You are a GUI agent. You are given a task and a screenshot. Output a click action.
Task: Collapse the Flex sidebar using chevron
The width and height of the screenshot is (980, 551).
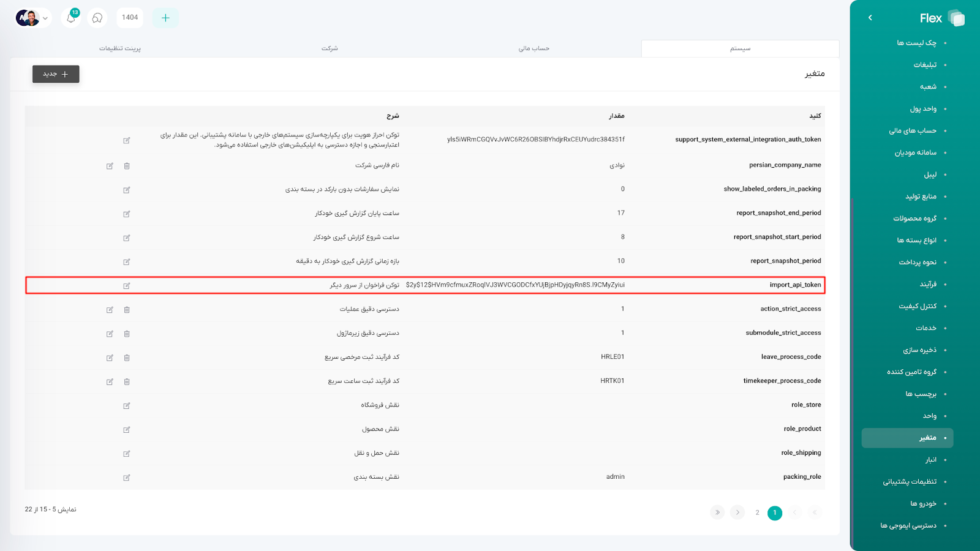coord(870,18)
